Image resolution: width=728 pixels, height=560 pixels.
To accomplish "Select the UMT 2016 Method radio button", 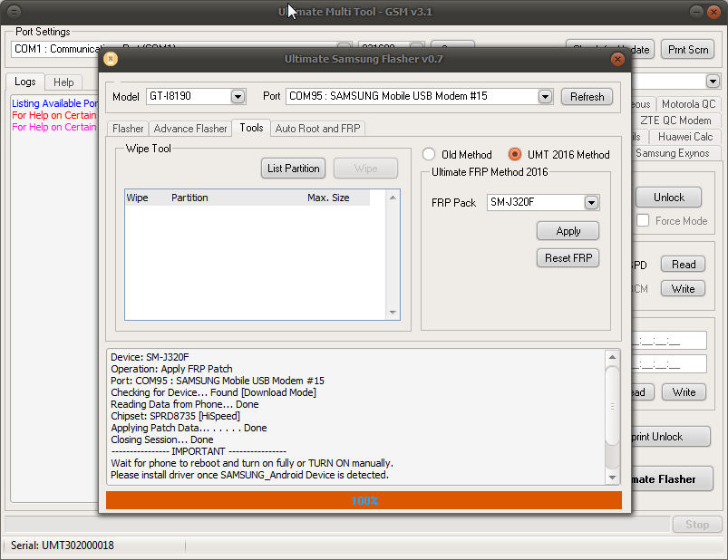I will click(514, 154).
